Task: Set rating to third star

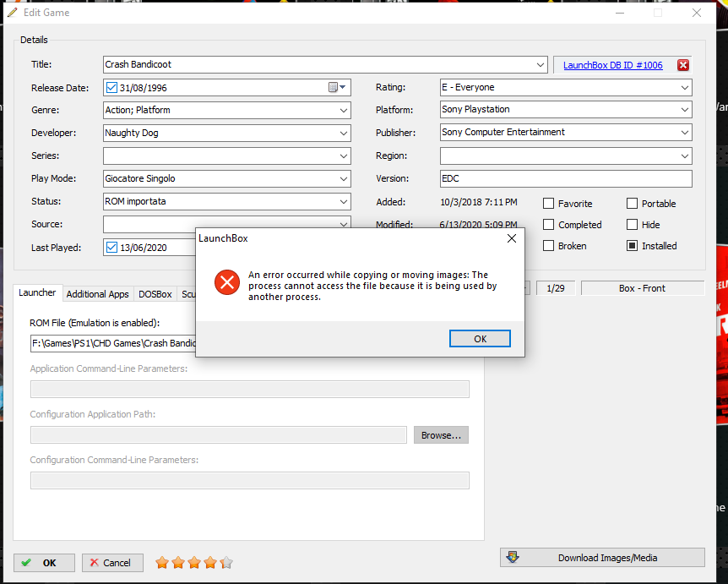Action: point(194,563)
